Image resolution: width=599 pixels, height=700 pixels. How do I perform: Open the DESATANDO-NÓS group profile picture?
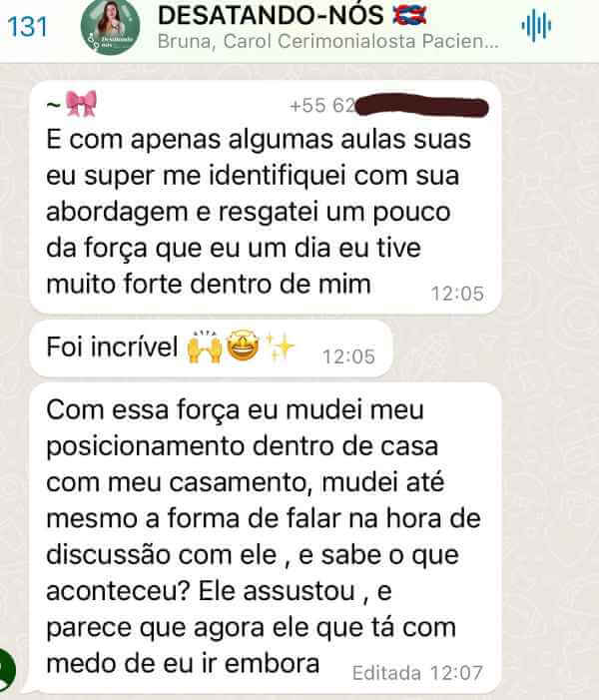[110, 27]
